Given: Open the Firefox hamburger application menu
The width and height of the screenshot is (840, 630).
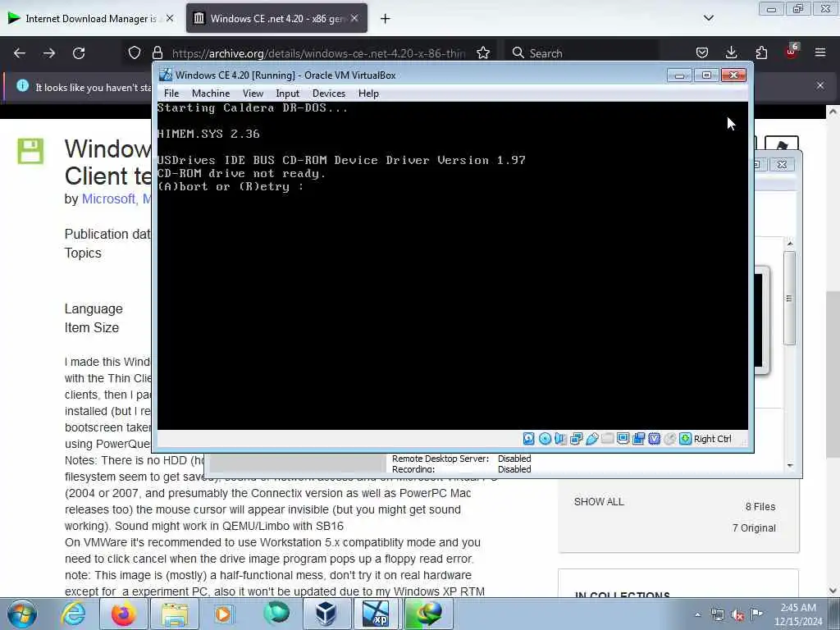Looking at the screenshot, I should coord(820,53).
